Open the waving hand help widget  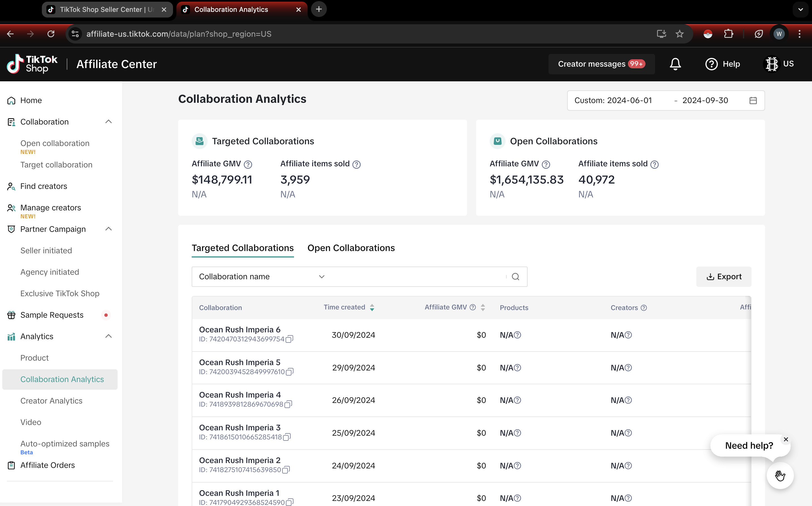(780, 476)
